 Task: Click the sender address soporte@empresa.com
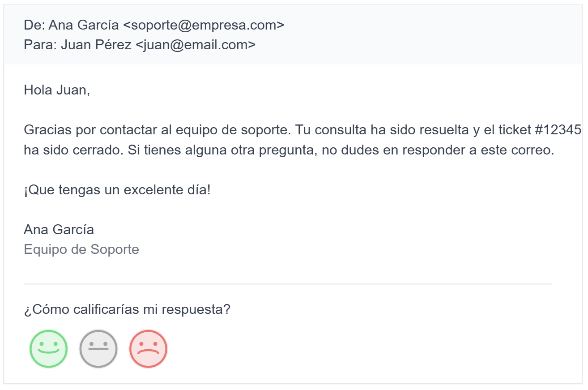tap(204, 26)
